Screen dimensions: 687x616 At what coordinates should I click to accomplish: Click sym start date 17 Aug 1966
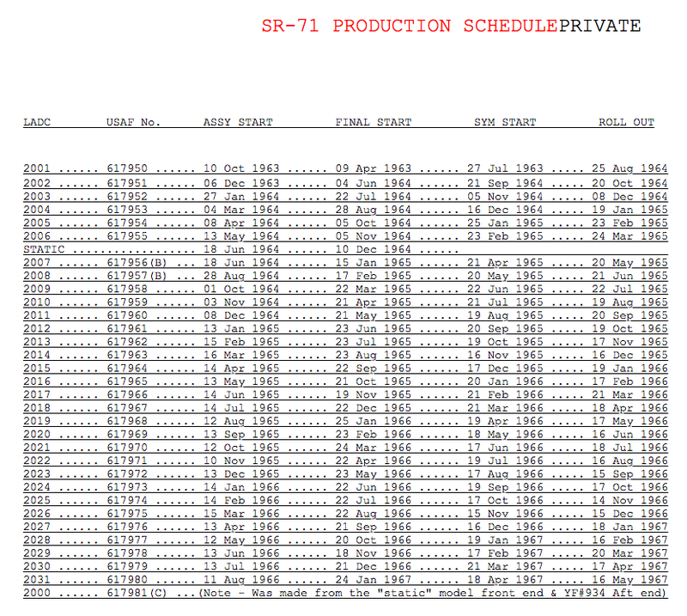(505, 474)
